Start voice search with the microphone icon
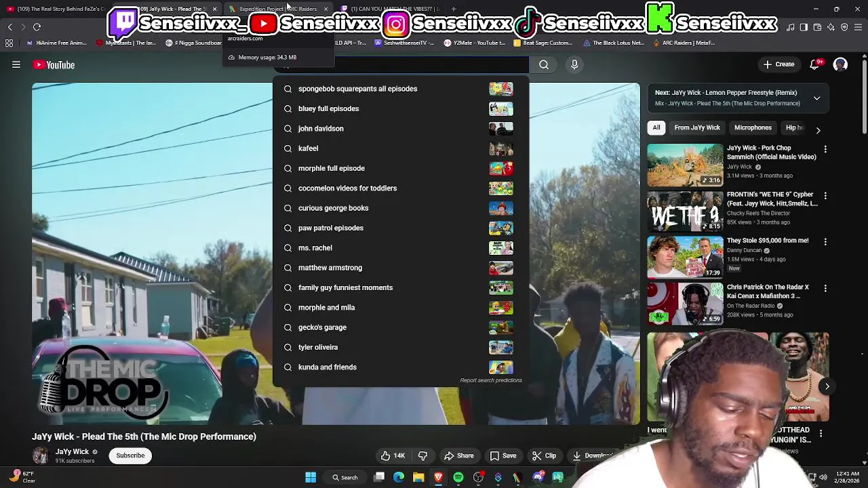 pos(574,65)
